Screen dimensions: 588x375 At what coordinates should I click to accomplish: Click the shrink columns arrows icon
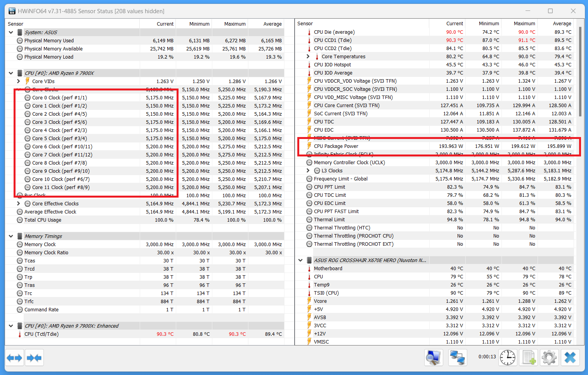(x=34, y=358)
